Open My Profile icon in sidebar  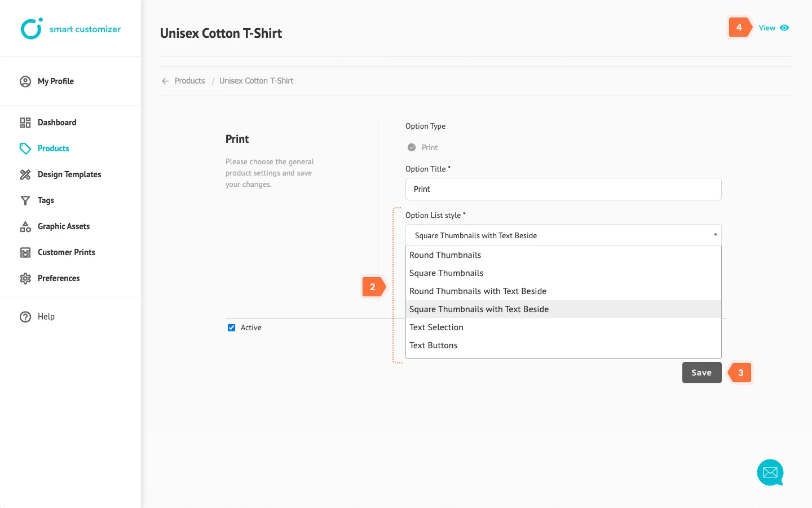[x=25, y=81]
